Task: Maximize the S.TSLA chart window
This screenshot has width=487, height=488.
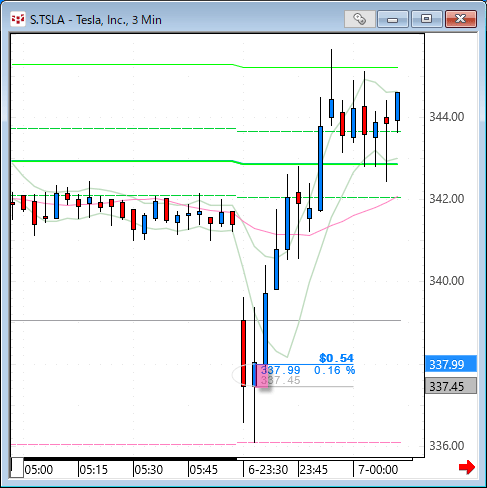Action: pos(427,19)
